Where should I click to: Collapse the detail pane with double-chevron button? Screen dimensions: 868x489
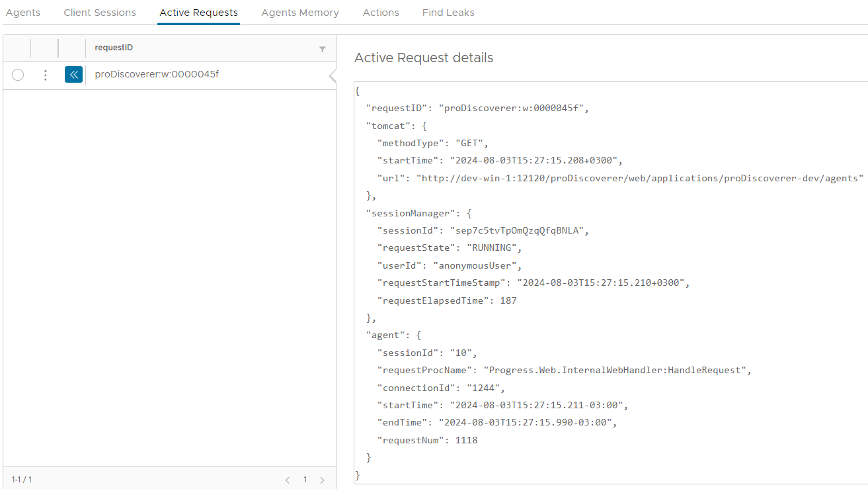(x=73, y=75)
